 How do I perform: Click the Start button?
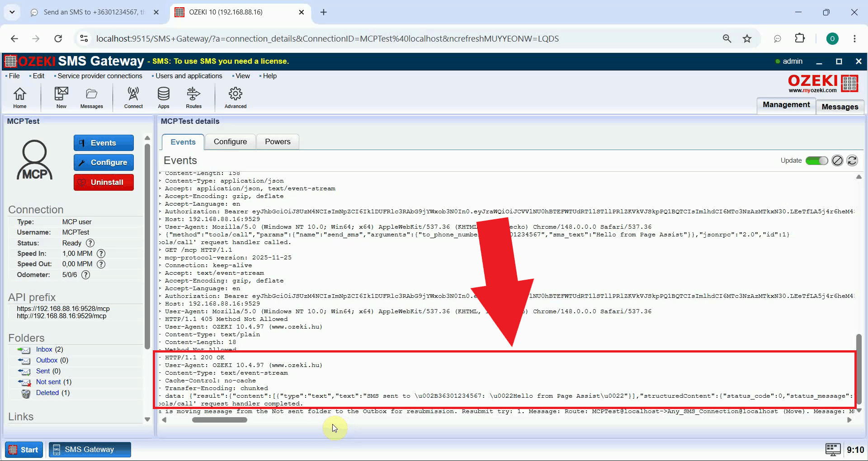[24, 450]
